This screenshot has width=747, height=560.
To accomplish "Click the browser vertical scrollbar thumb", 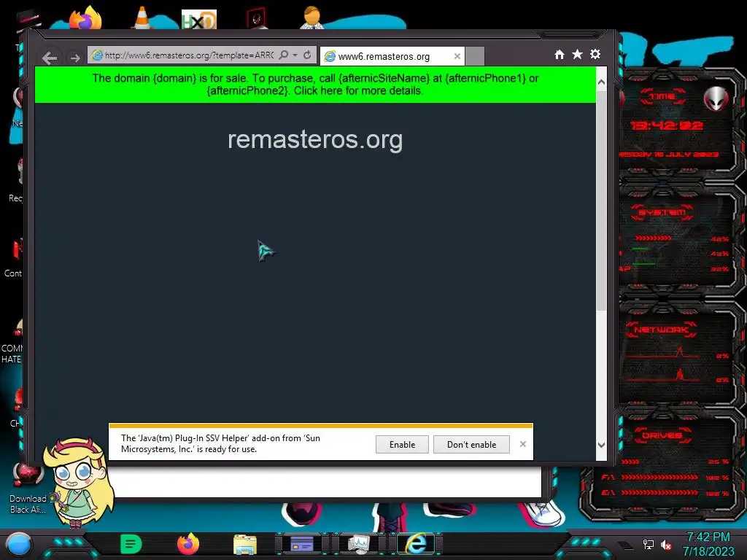I will click(x=601, y=200).
